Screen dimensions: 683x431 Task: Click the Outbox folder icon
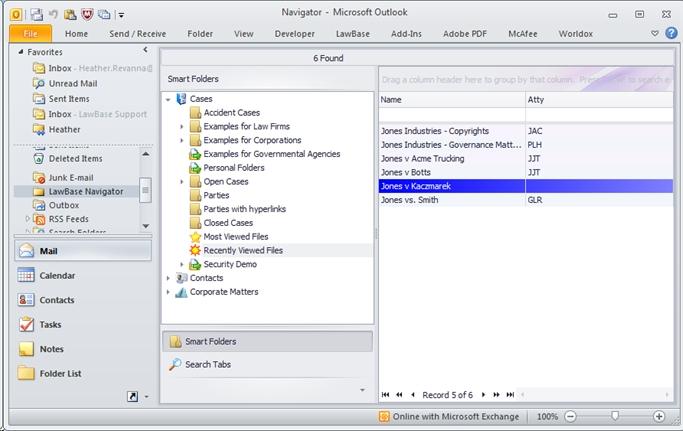point(39,205)
